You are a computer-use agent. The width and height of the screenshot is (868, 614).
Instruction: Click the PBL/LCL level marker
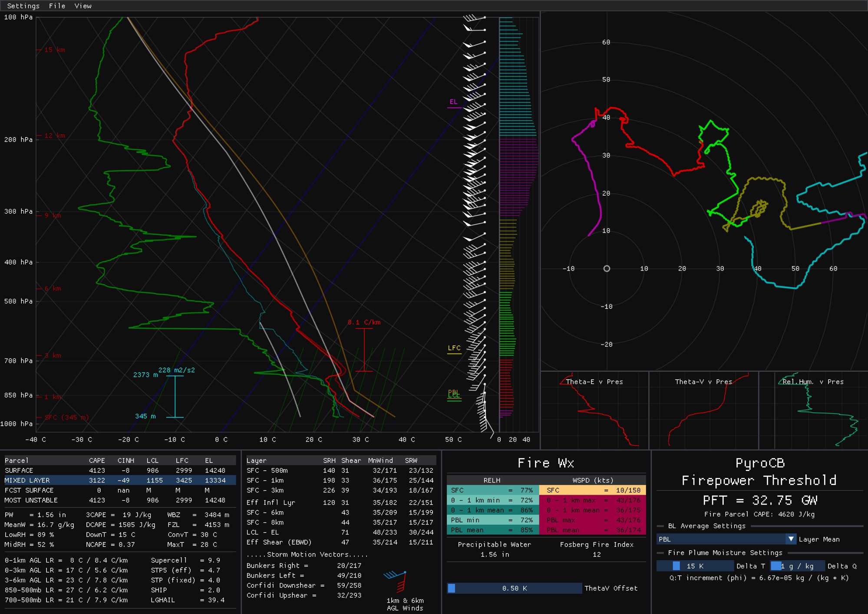coord(454,394)
